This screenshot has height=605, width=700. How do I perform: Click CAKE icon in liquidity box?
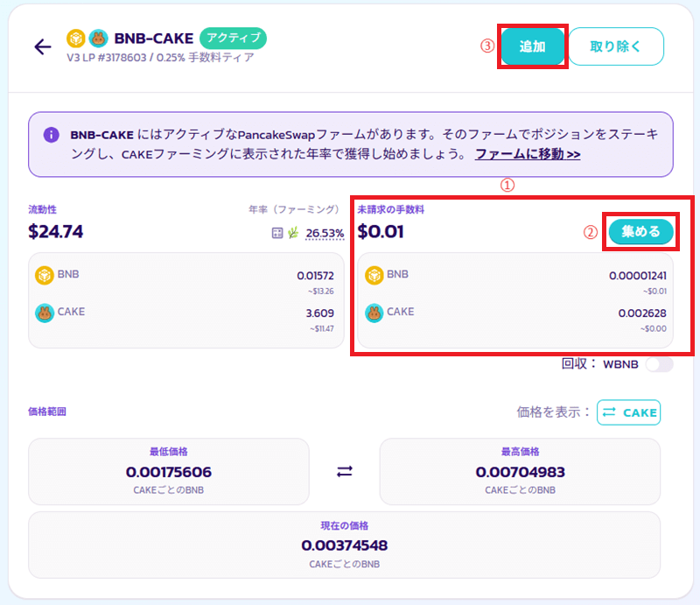[45, 313]
